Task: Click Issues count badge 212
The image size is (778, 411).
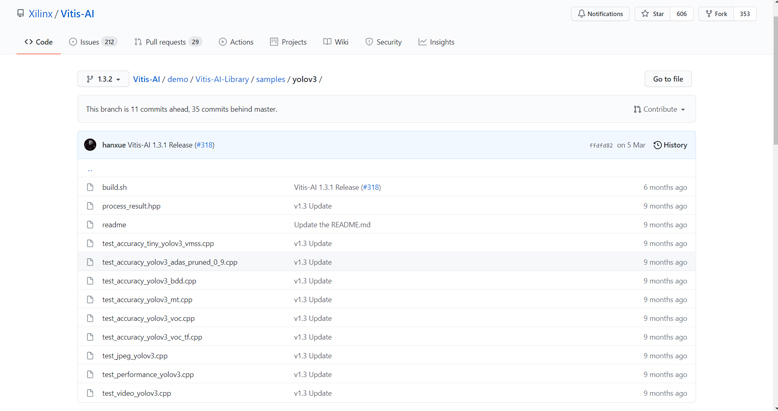Action: tap(109, 42)
